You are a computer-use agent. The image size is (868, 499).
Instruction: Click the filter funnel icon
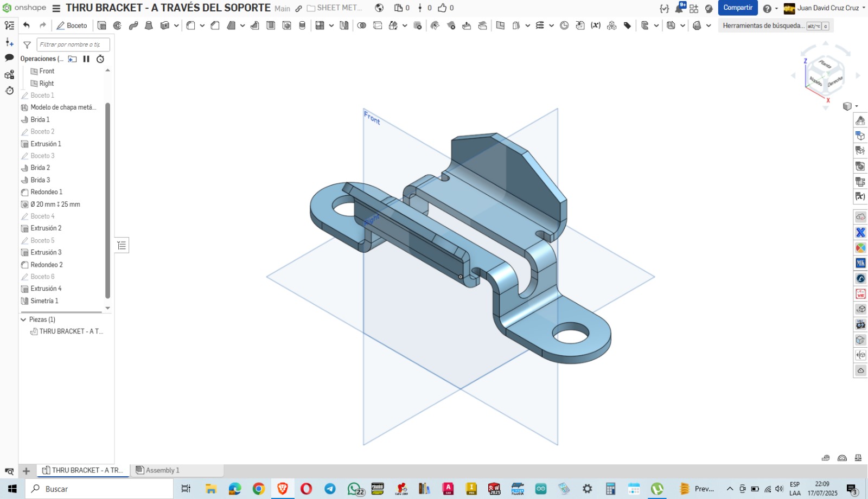click(27, 45)
